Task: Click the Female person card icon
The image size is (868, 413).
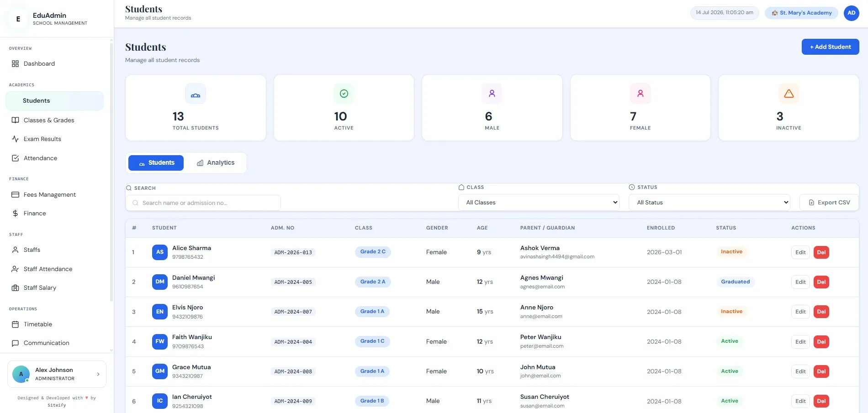Action: [x=640, y=94]
